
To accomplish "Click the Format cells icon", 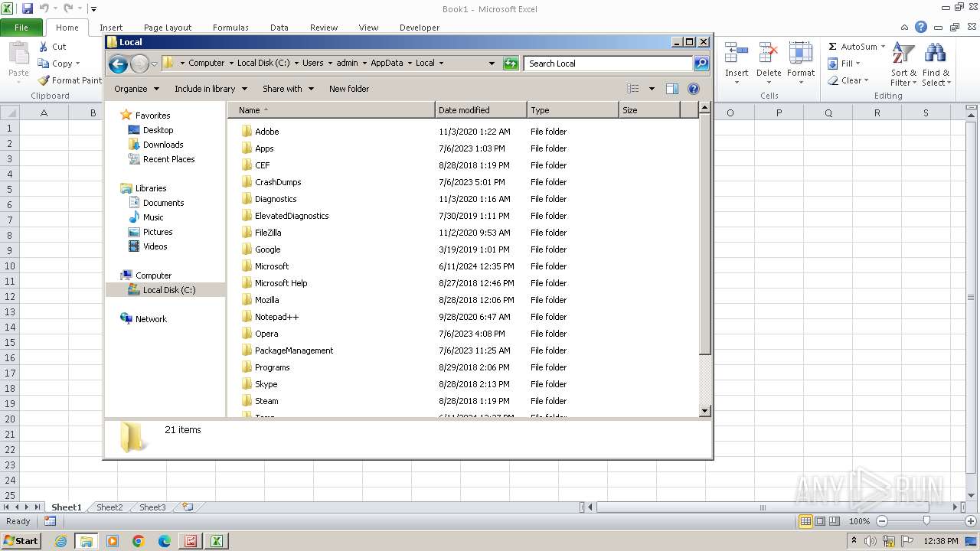I will click(x=801, y=54).
